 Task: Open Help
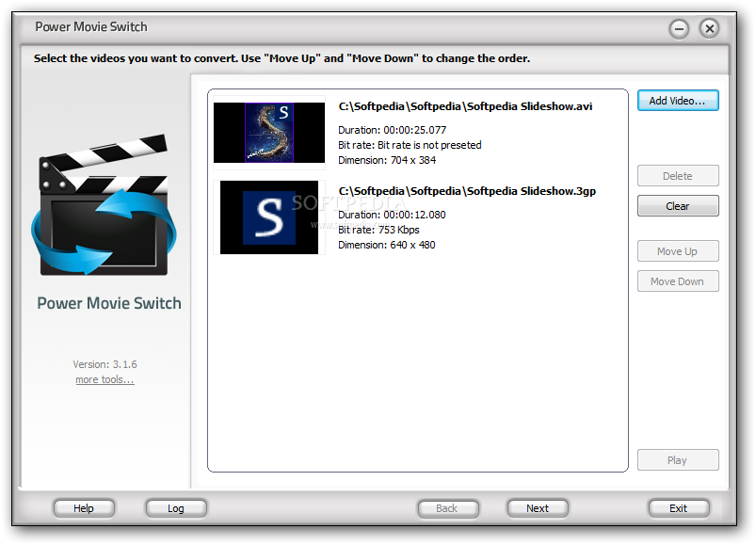pyautogui.click(x=84, y=508)
